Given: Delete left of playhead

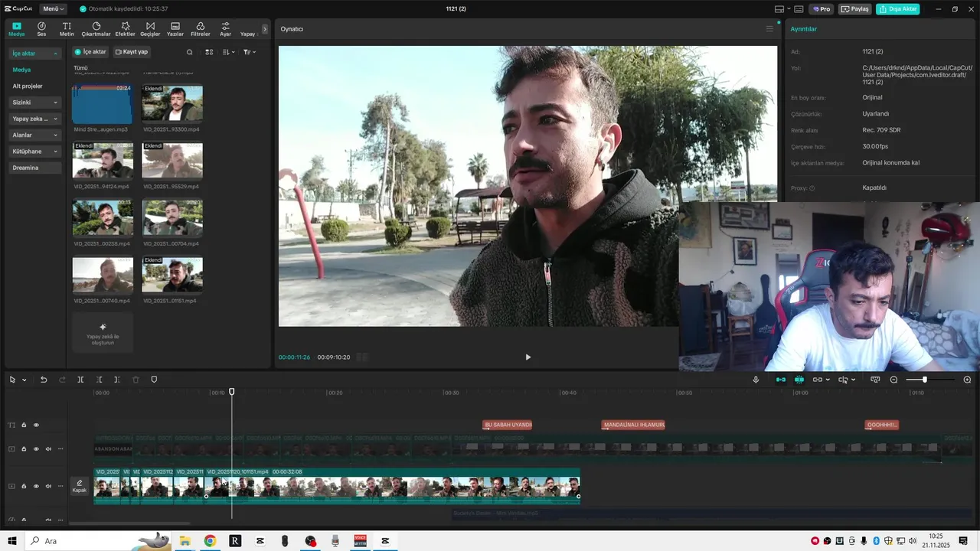Looking at the screenshot, I should [x=99, y=380].
